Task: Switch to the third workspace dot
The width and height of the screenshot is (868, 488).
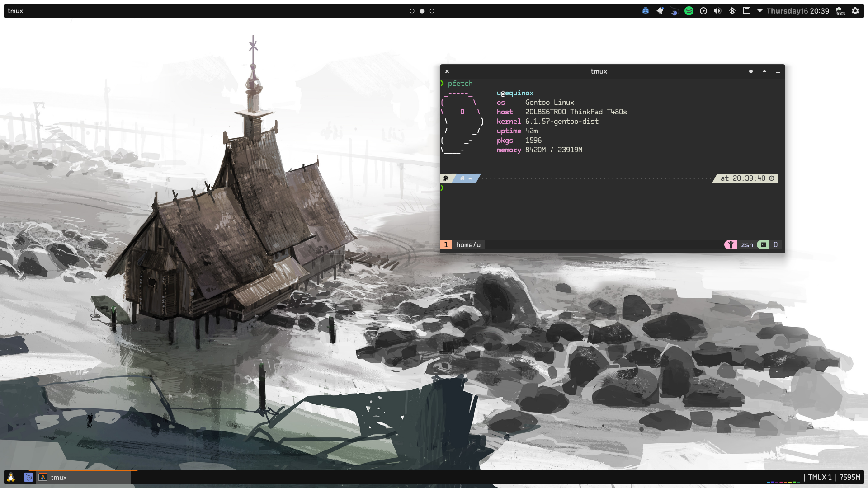Action: pyautogui.click(x=432, y=11)
